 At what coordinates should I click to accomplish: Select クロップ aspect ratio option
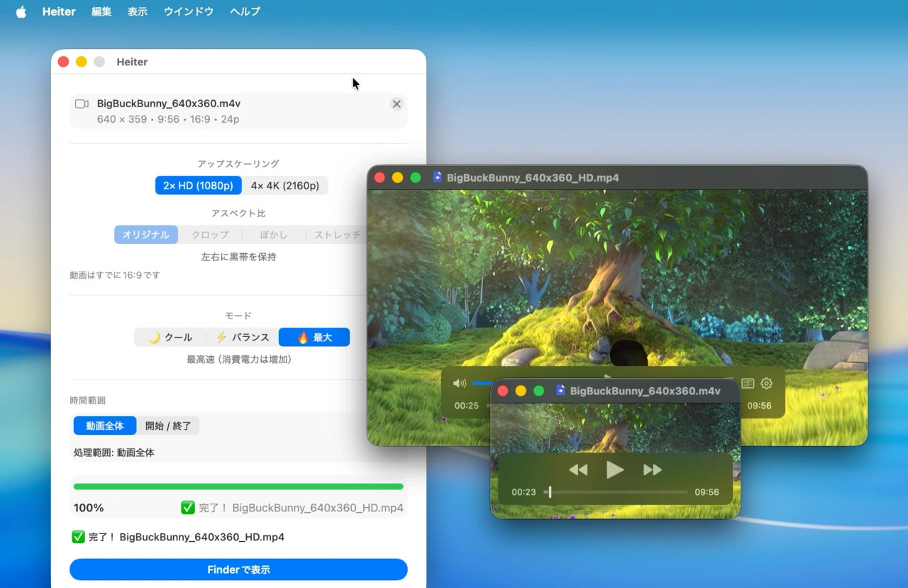pos(210,235)
